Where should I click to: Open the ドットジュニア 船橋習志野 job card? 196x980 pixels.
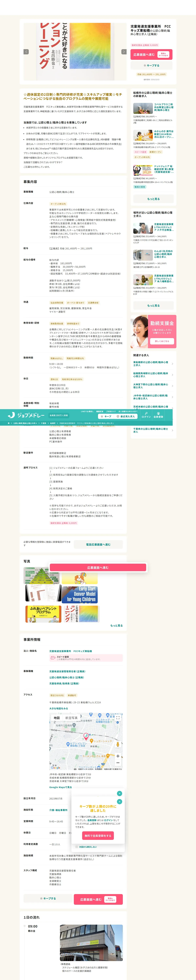(x=153, y=177)
